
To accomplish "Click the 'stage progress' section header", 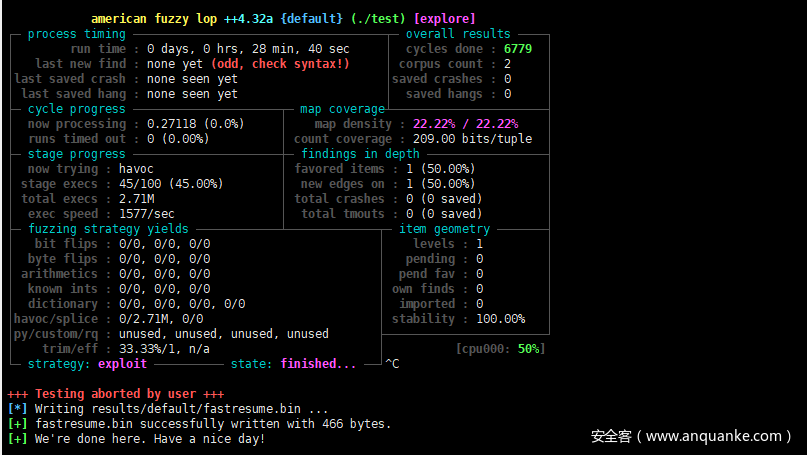I will (x=77, y=154).
